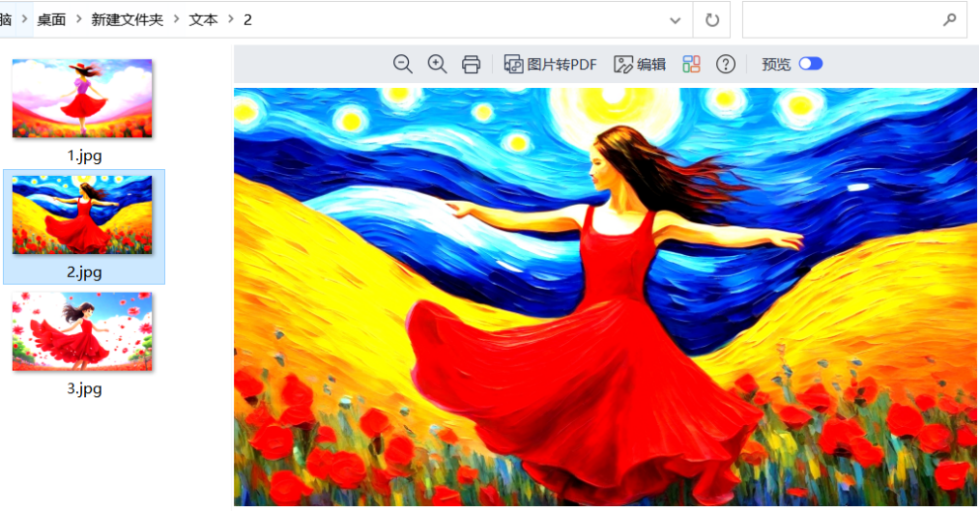Open help via question mark icon

[x=726, y=64]
